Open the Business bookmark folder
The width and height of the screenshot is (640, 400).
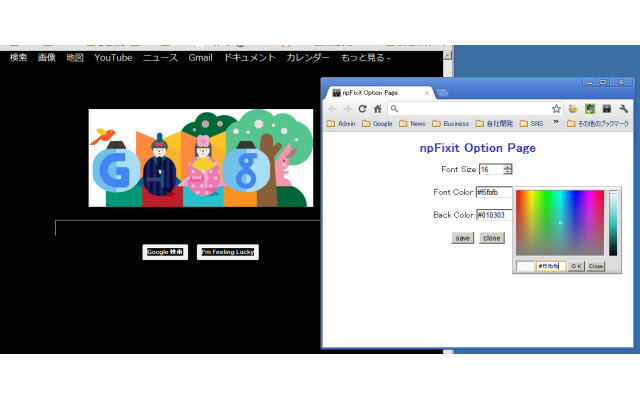451,123
